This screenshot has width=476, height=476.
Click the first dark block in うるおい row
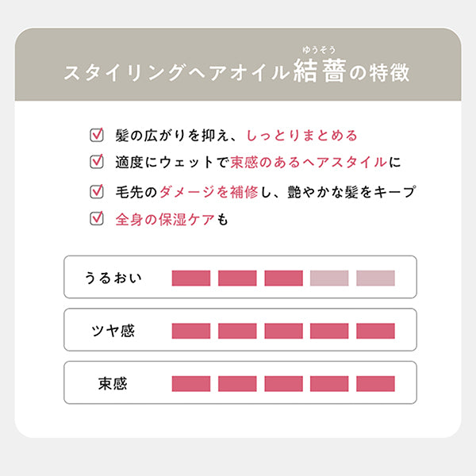(191, 278)
